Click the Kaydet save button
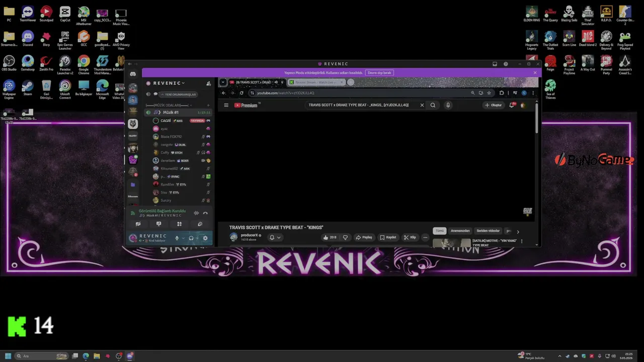 pos(388,237)
